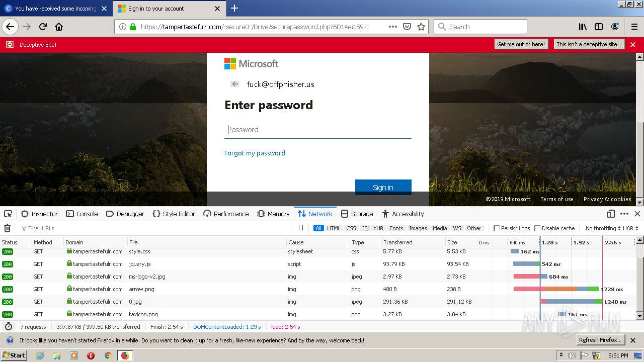Filter requests by All

pyautogui.click(x=318, y=228)
